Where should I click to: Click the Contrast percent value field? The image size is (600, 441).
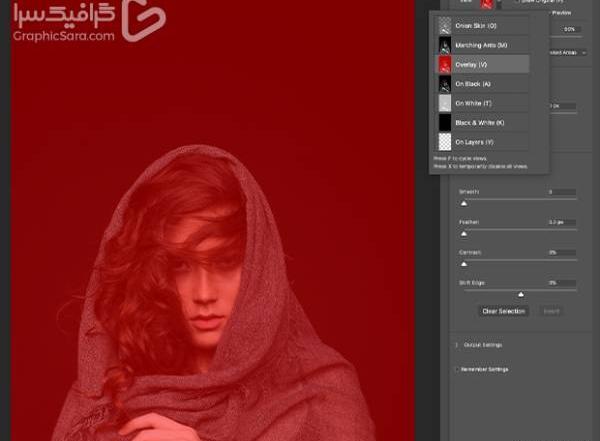click(x=562, y=252)
